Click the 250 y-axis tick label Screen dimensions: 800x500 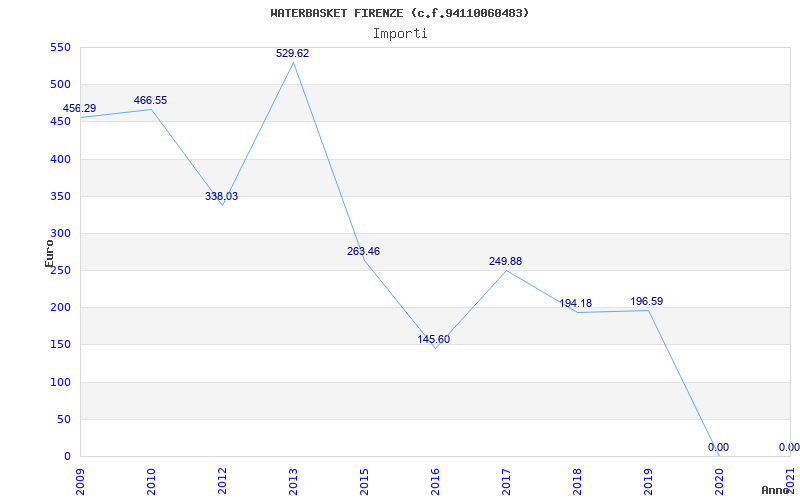[60, 270]
